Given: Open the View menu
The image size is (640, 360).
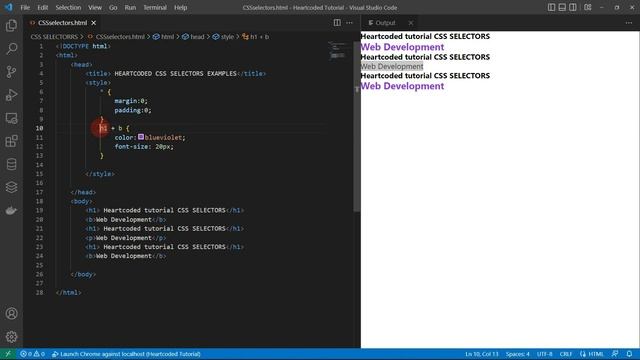Looking at the screenshot, I should [x=95, y=7].
